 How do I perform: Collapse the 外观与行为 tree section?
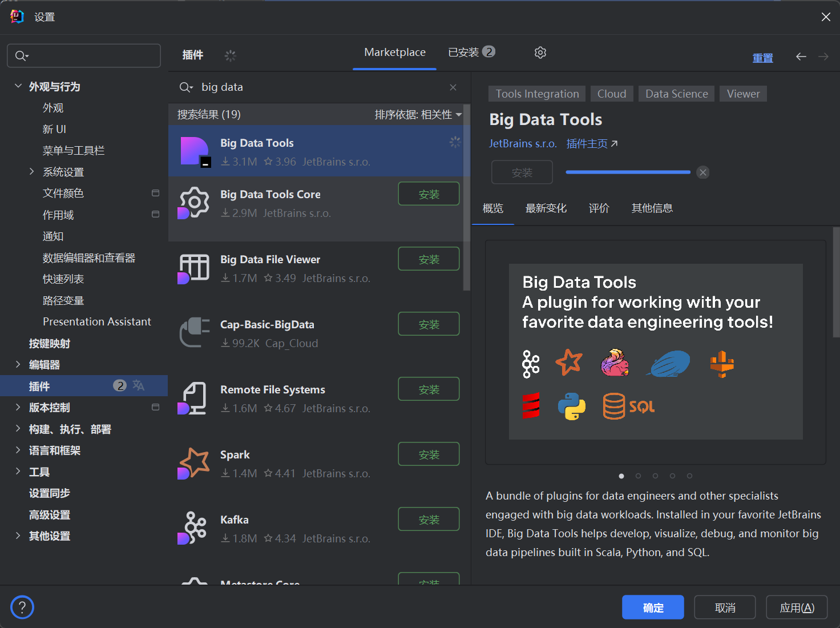pyautogui.click(x=18, y=86)
